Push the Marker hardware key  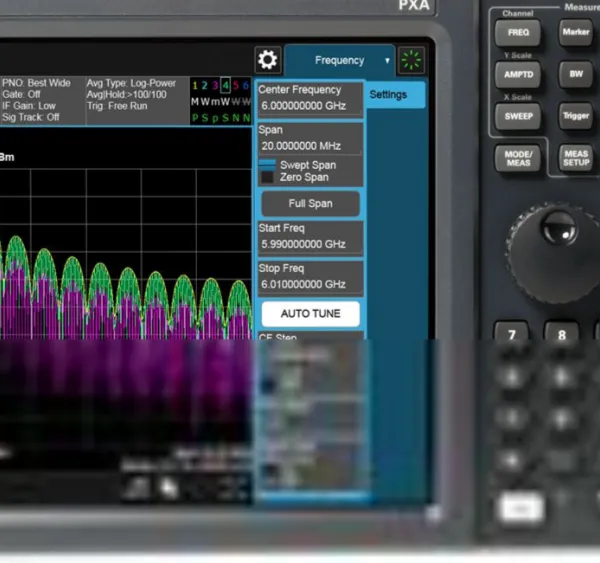click(x=576, y=32)
